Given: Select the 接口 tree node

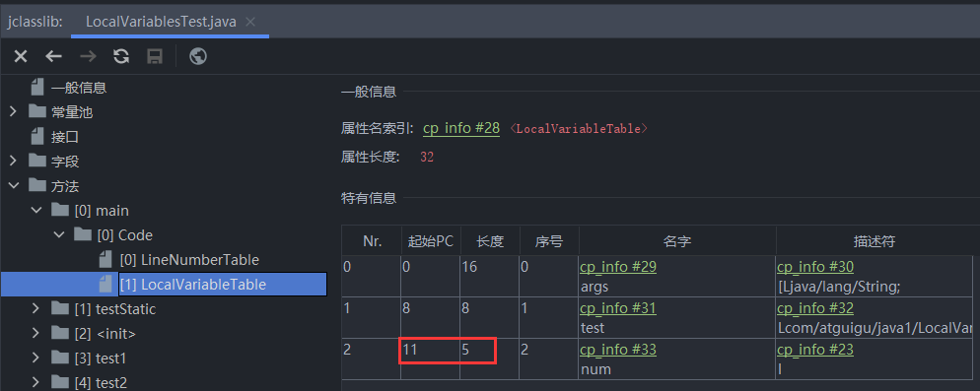Looking at the screenshot, I should point(64,137).
